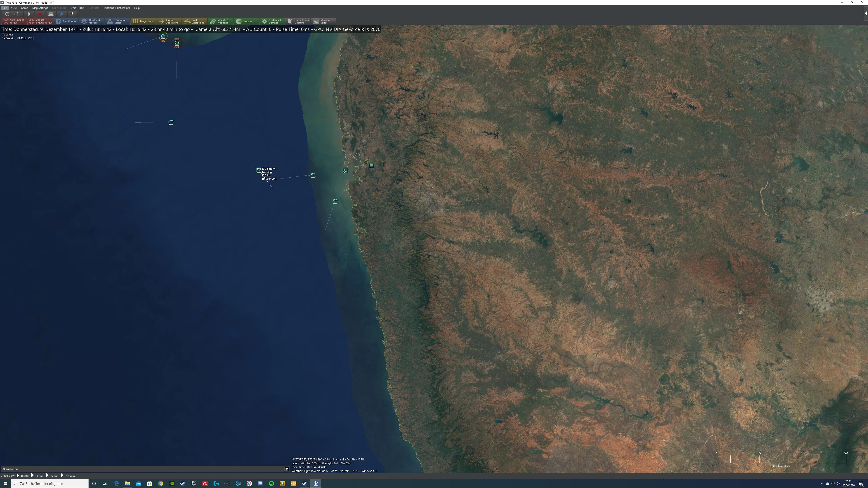The height and width of the screenshot is (488, 868).
Task: Open the Missions + Ref. Points menu
Action: click(x=116, y=8)
